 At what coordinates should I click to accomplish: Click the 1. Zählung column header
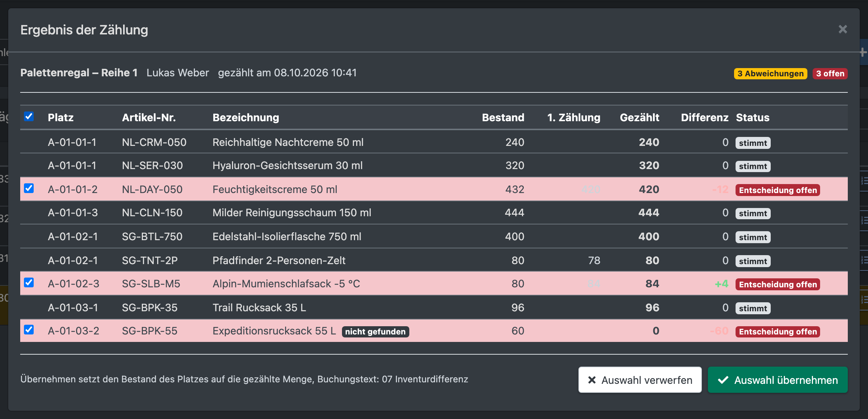574,117
